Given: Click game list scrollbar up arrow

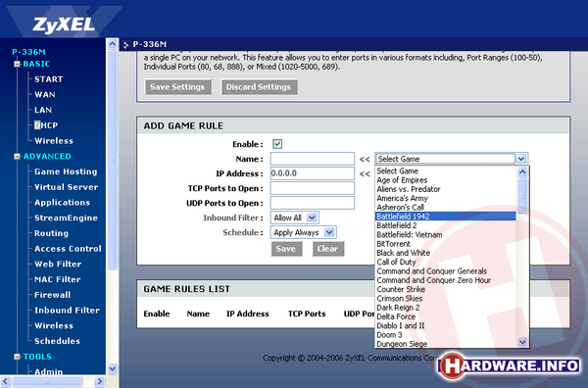Looking at the screenshot, I should click(x=522, y=172).
